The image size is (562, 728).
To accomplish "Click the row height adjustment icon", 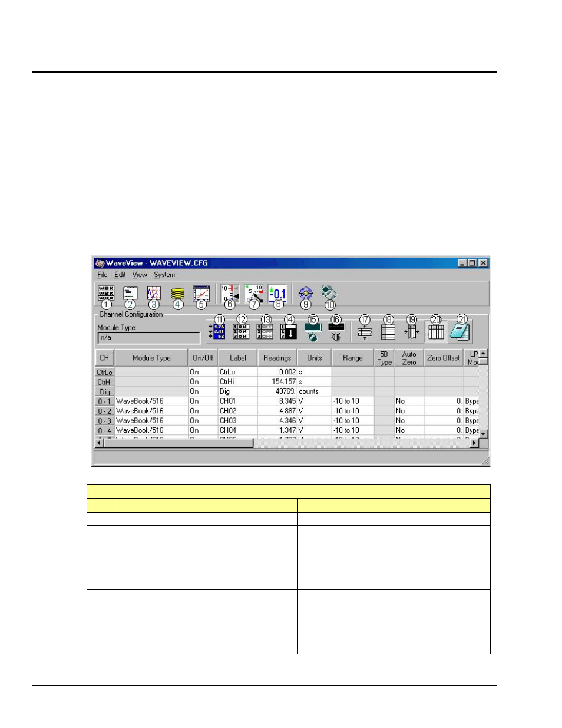I will pos(365,332).
